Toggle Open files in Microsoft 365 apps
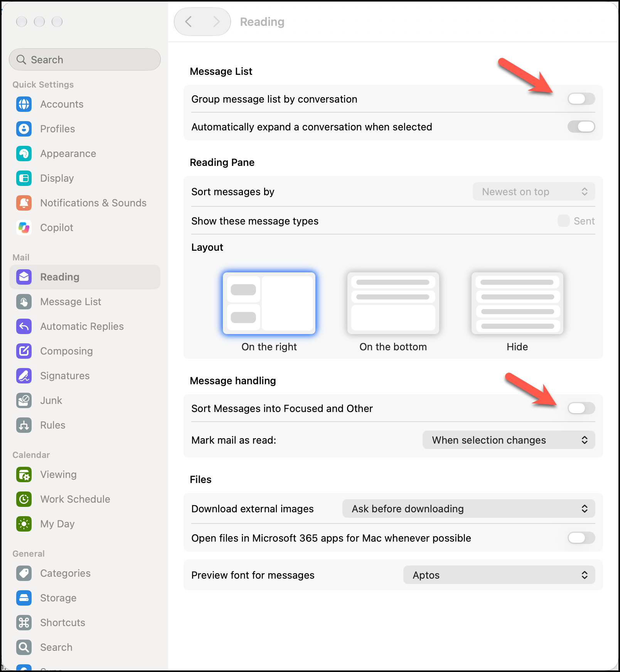This screenshot has height=672, width=620. pos(581,538)
